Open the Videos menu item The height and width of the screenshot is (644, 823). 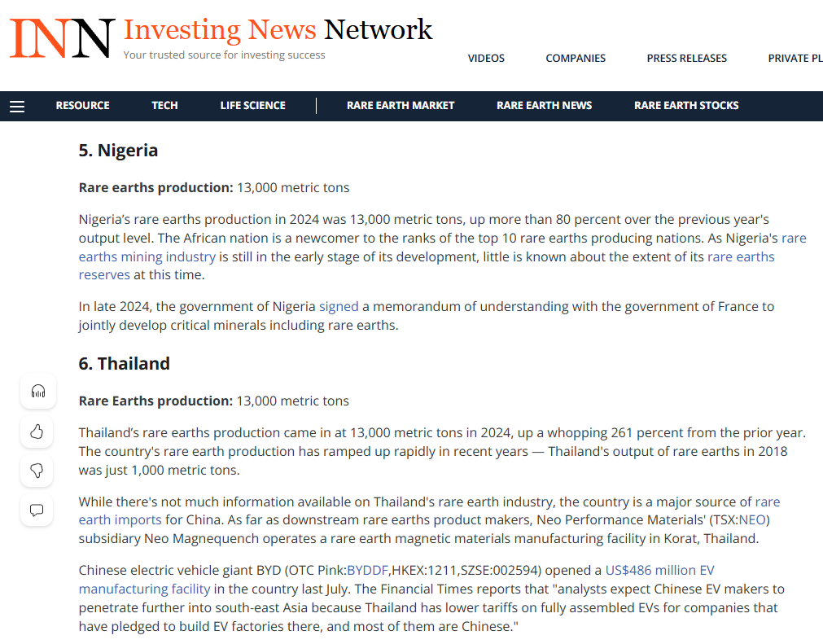(x=486, y=58)
